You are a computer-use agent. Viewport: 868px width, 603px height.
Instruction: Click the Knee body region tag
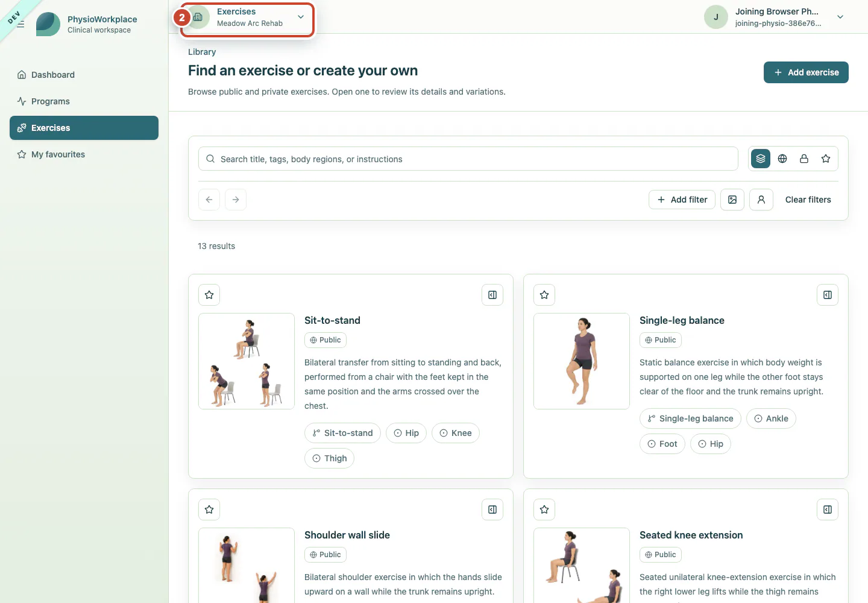coord(456,433)
